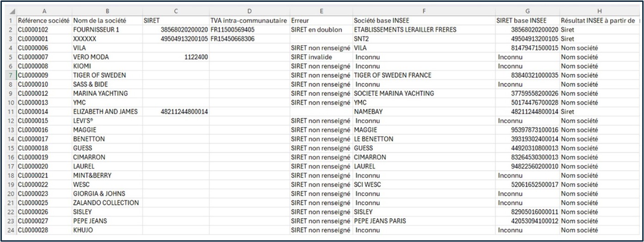This screenshot has width=644, height=242.
Task: Click the 'Société base INSEE' header cell
Action: (424, 21)
